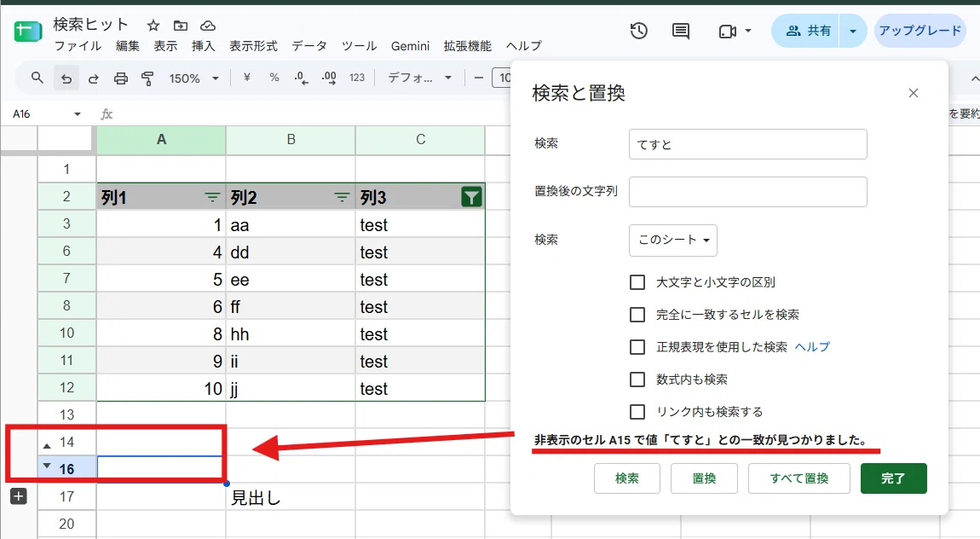Enable 正規表現を使用した検索 checkbox

coord(637,347)
